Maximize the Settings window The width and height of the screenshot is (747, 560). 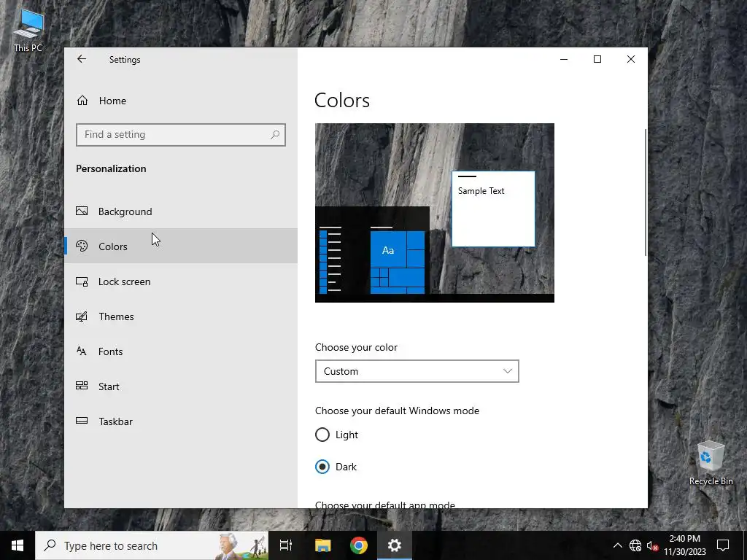pos(597,59)
